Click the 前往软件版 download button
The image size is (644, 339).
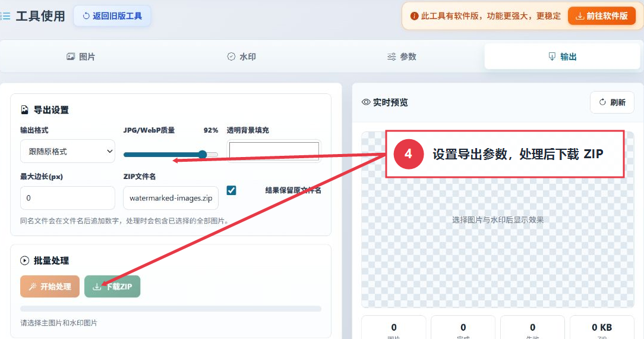point(602,16)
